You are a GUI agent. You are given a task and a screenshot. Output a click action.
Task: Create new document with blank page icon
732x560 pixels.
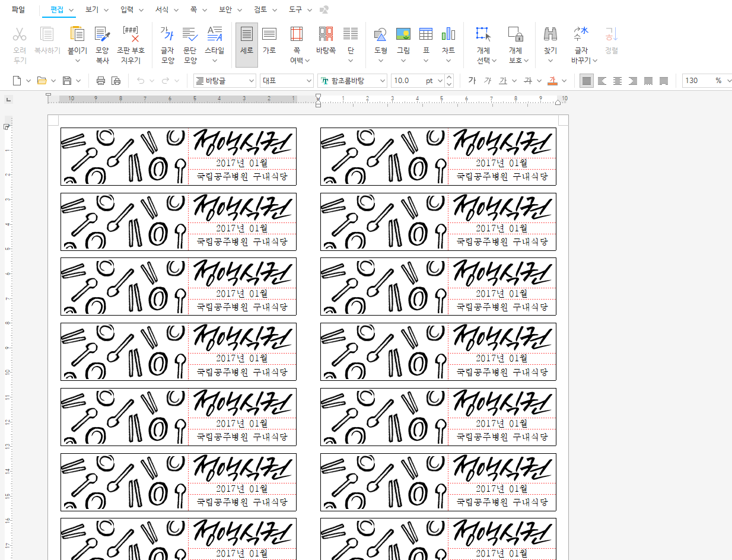pos(17,81)
